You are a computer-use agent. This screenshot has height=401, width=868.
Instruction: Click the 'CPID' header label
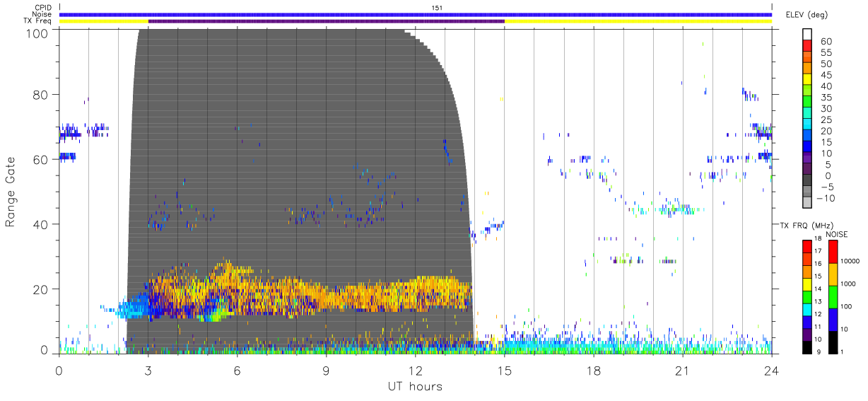(42, 7)
